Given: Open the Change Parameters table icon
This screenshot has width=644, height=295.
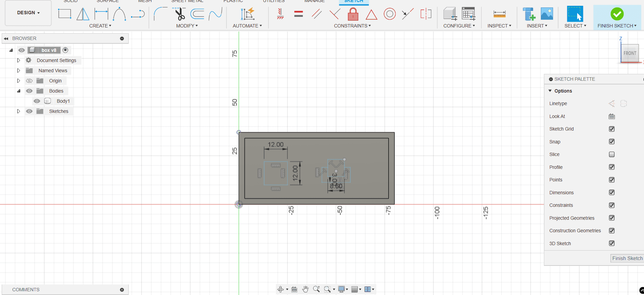Looking at the screenshot, I should click(469, 14).
